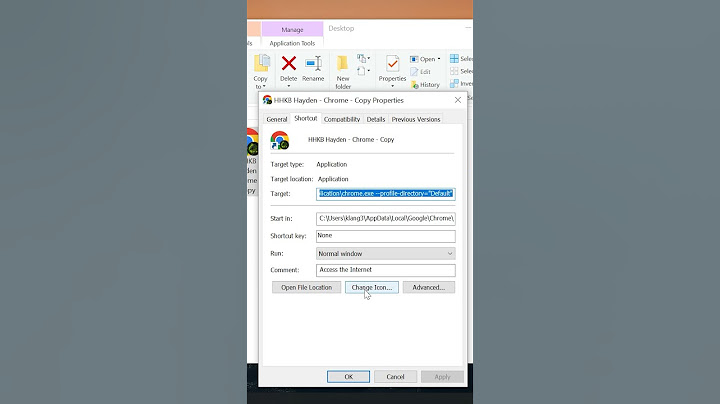720x404 pixels.
Task: Switch to the Shortcut tab
Action: (306, 118)
